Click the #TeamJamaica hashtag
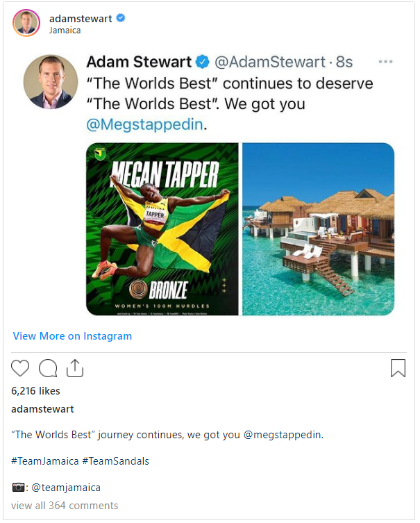The height and width of the screenshot is (523, 420). pos(44,461)
